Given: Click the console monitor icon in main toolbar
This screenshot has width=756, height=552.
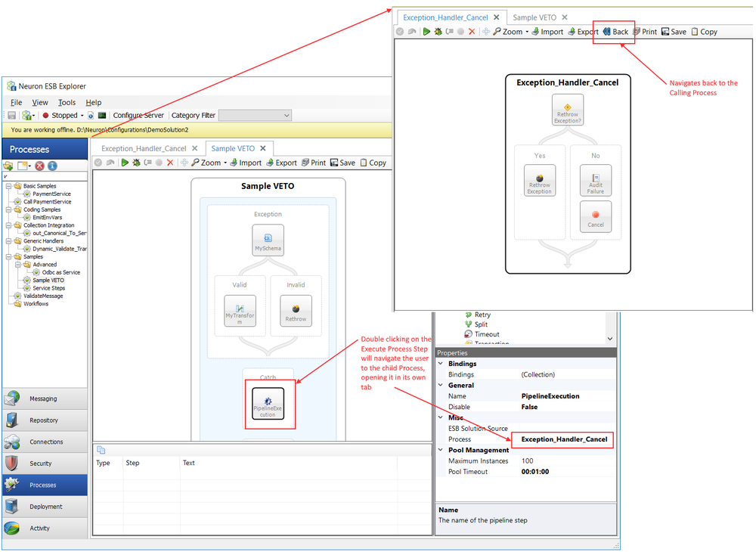Looking at the screenshot, I should [102, 115].
